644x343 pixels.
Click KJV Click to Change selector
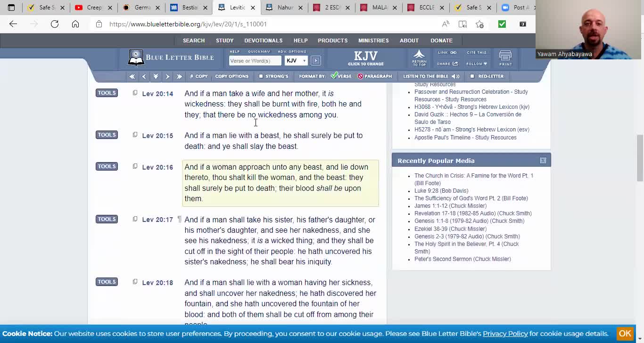[x=366, y=58]
